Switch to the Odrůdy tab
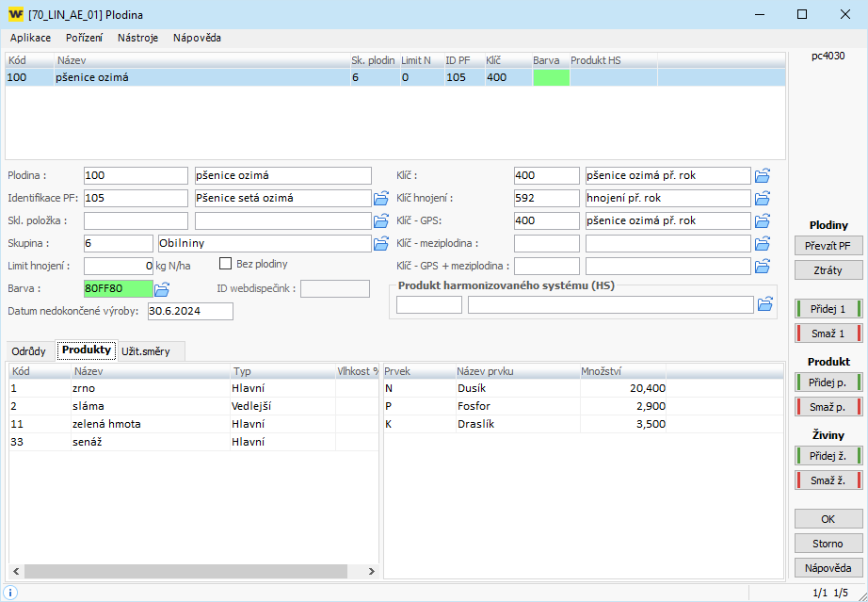 coord(28,351)
